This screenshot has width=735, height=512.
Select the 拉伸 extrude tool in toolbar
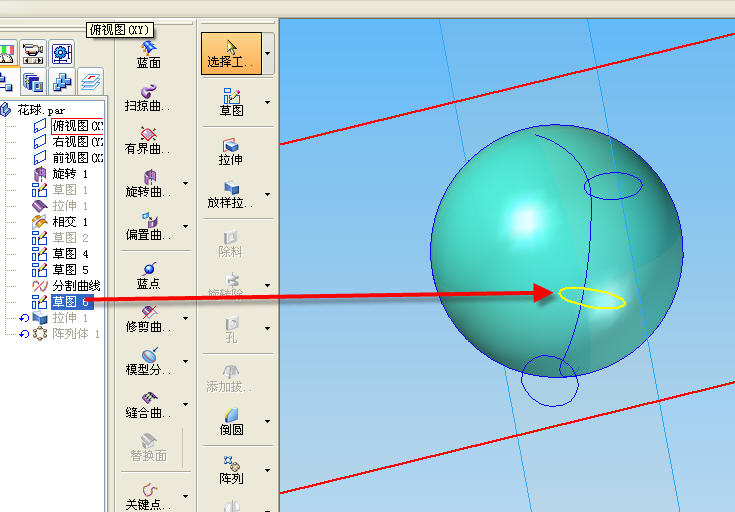point(231,151)
